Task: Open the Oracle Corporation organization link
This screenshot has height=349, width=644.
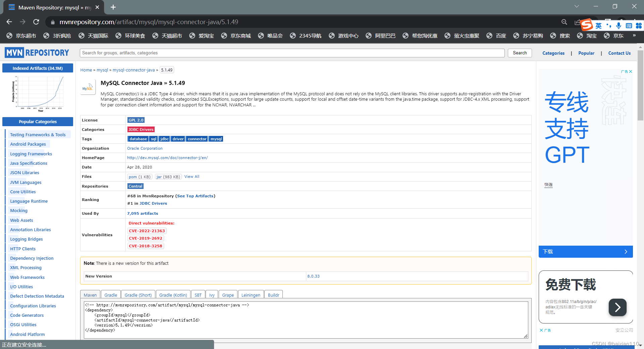Action: point(145,148)
